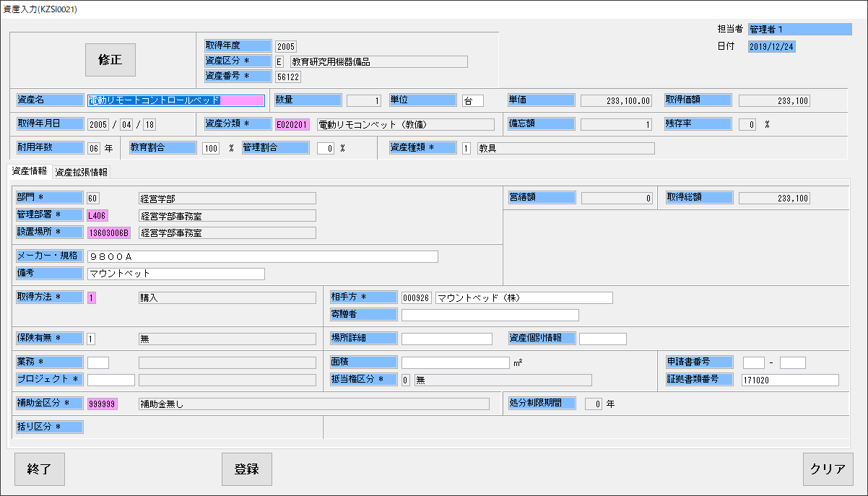Switch to the 資産拡張情報 tab
868x496 pixels.
(82, 172)
